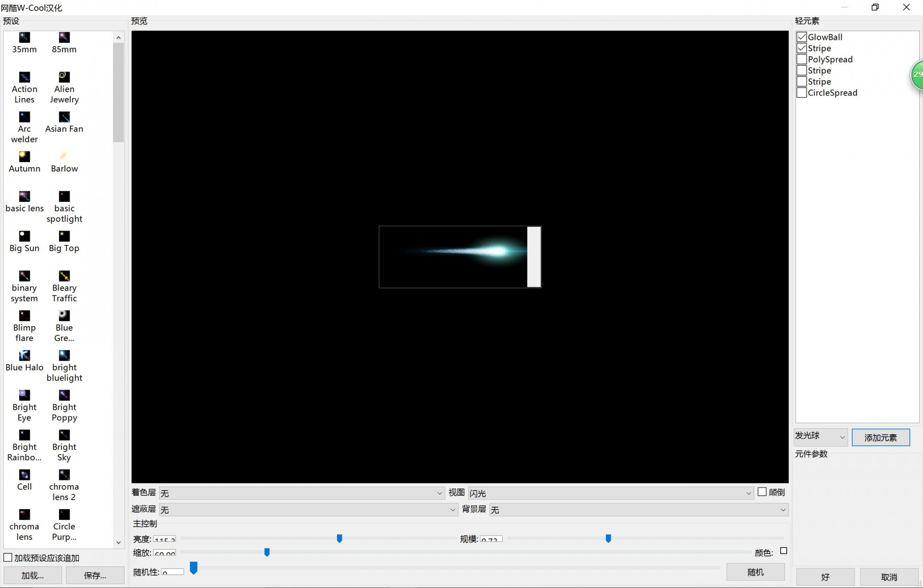
Task: Toggle the 颠倒 checkbox
Action: 762,492
